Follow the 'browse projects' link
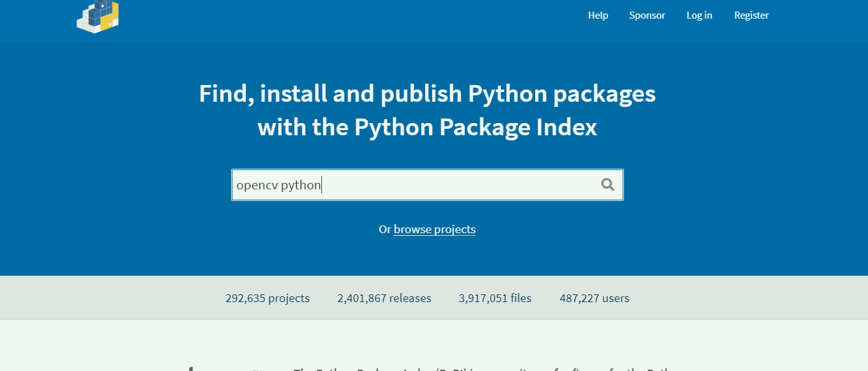 pos(435,229)
